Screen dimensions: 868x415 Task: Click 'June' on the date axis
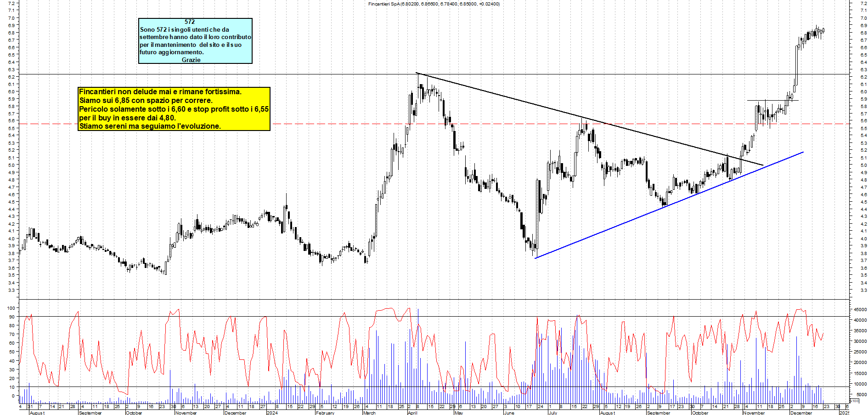coord(509,413)
